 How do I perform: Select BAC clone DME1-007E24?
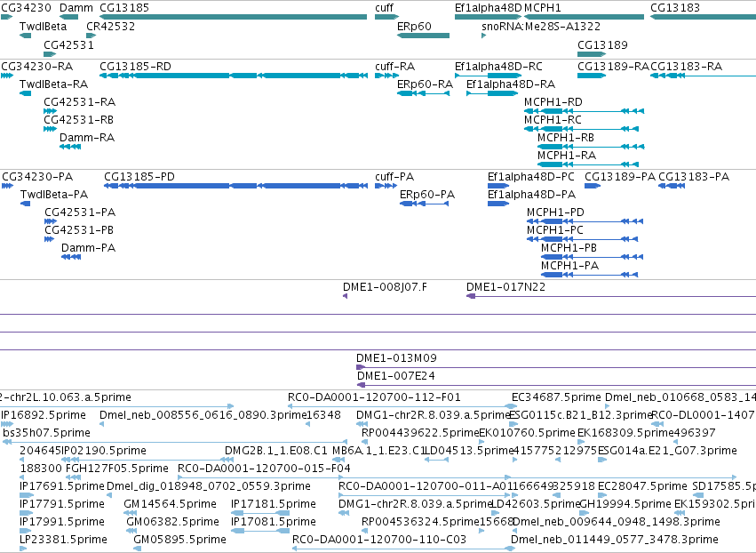click(396, 376)
